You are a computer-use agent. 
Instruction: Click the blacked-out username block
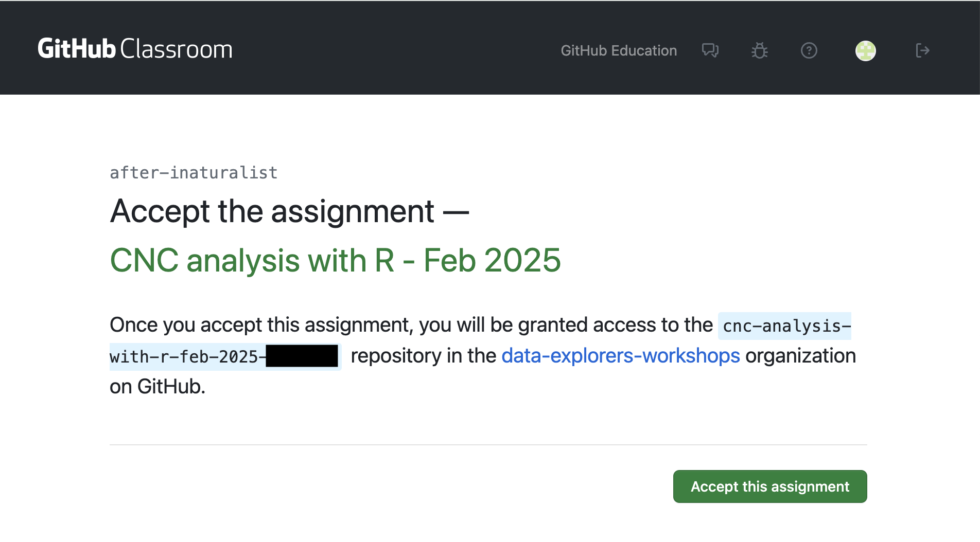[x=302, y=356]
